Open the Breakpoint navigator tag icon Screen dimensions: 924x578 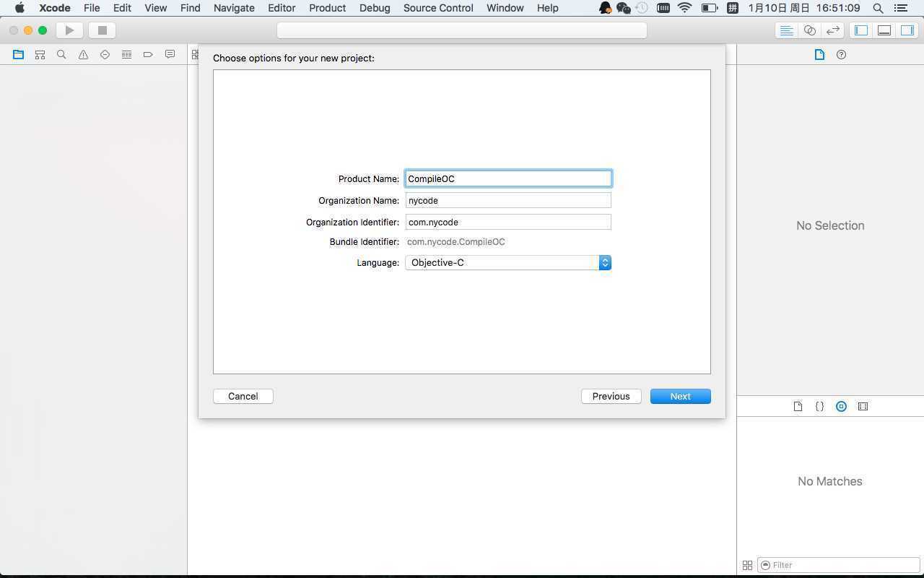point(148,54)
